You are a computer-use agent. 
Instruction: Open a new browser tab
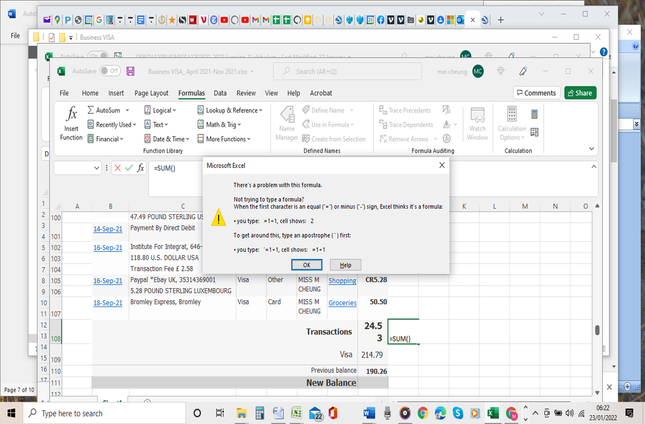(501, 20)
